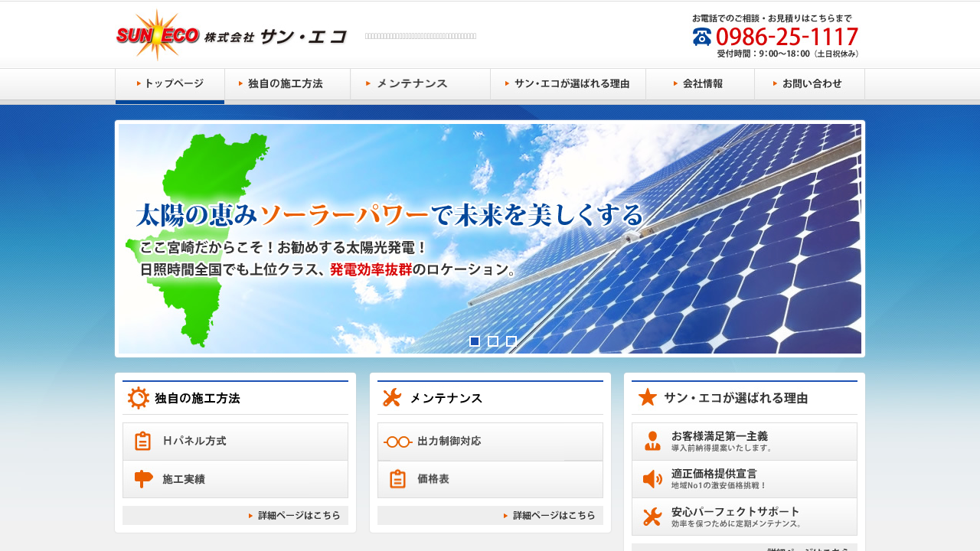
Task: Open the 価格表 link
Action: (490, 480)
